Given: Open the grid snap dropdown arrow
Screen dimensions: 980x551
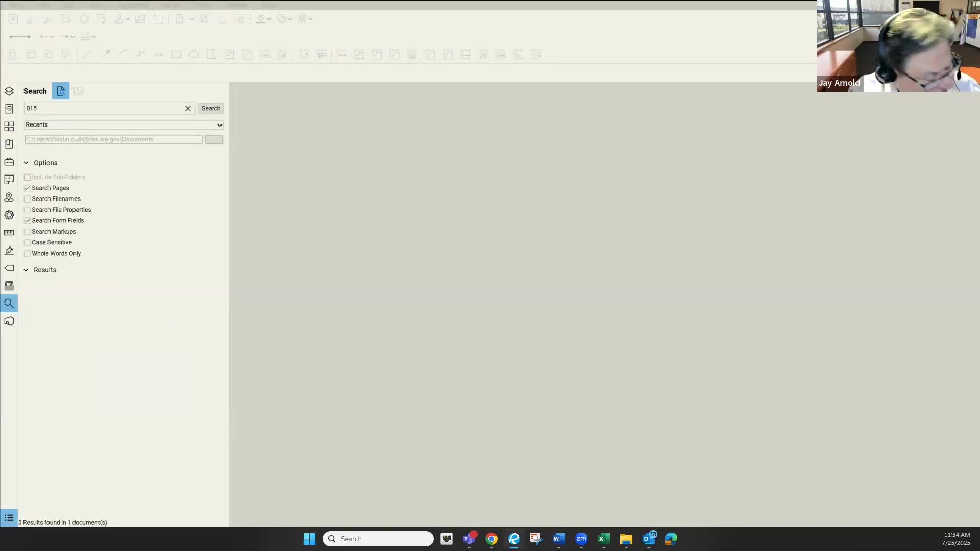Looking at the screenshot, I should (310, 19).
